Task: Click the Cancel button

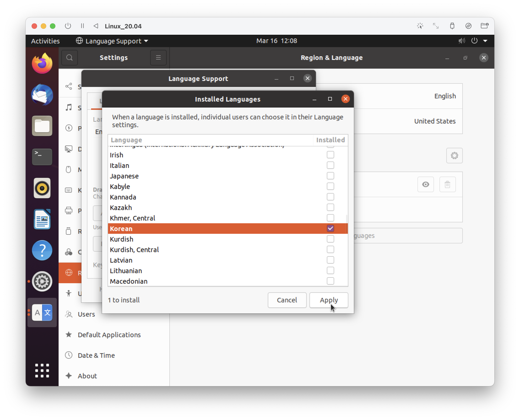Action: 287,300
